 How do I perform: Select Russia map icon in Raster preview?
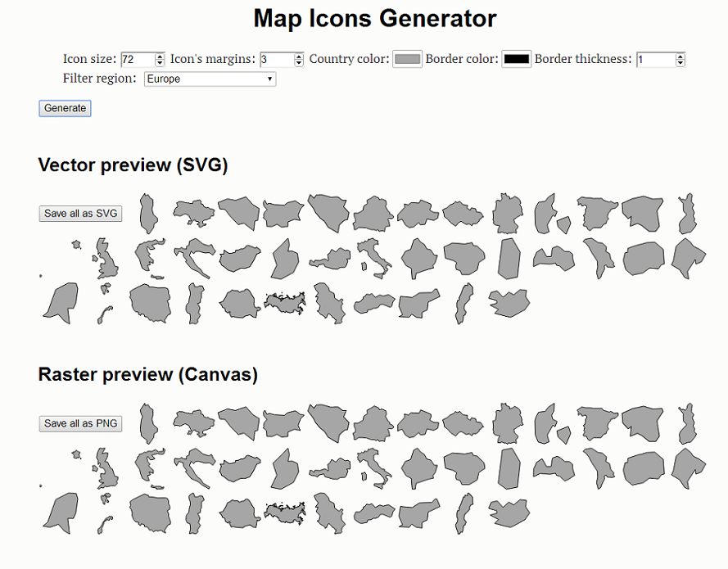[x=284, y=512]
